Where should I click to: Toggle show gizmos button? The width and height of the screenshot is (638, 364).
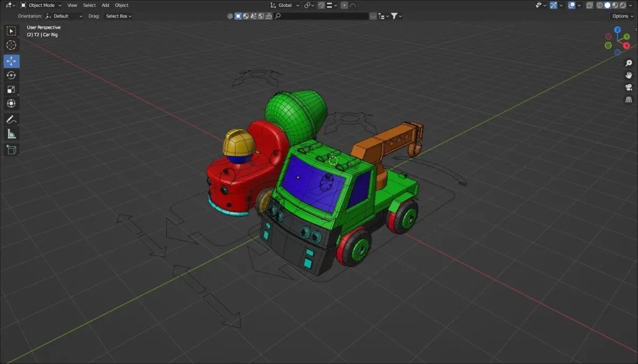[x=553, y=5]
